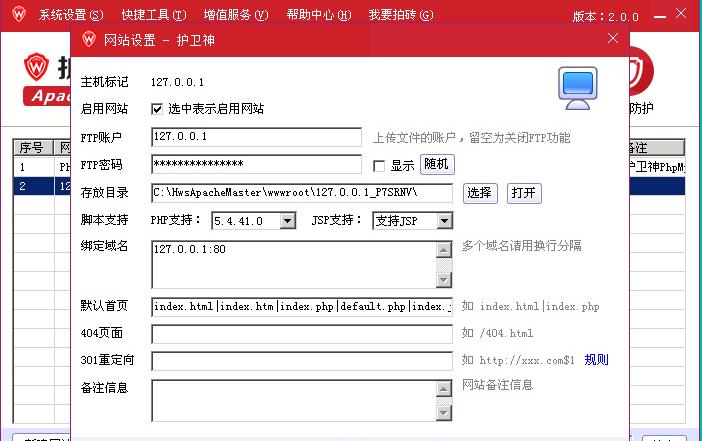702x441 pixels.
Task: Click in the 404 page field
Action: [x=302, y=334]
